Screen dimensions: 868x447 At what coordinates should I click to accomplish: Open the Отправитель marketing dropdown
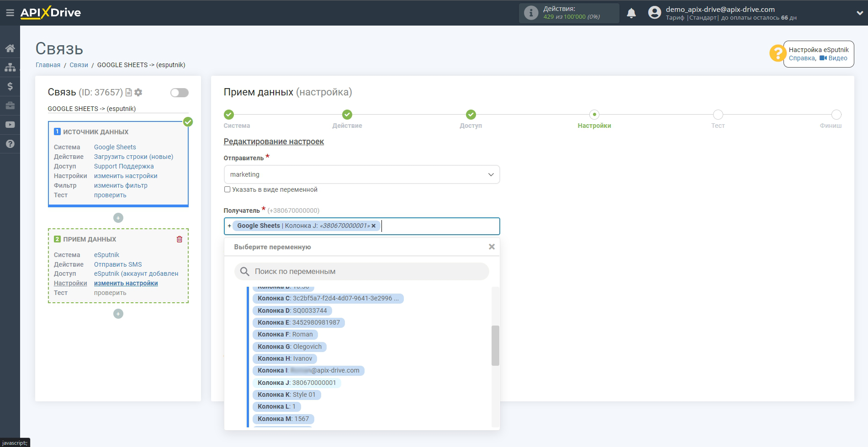click(362, 174)
